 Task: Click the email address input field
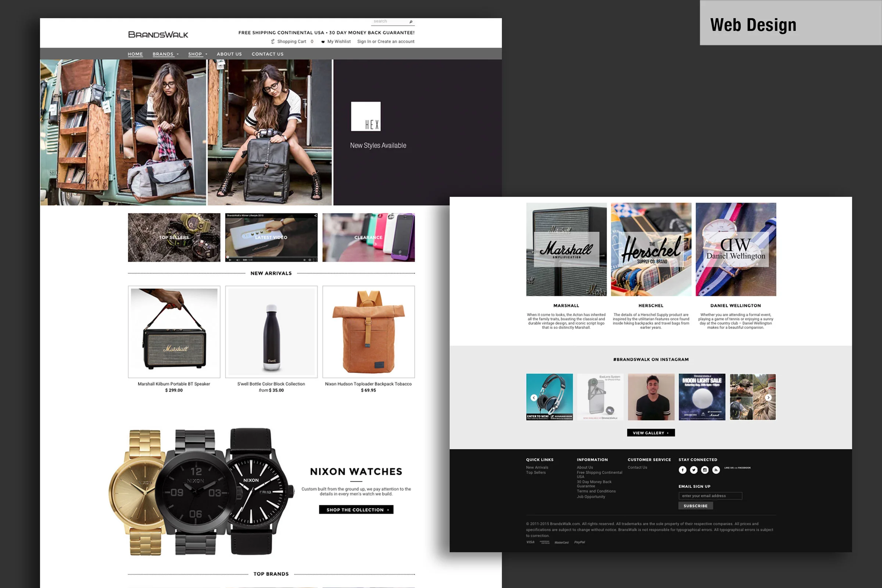click(x=710, y=496)
